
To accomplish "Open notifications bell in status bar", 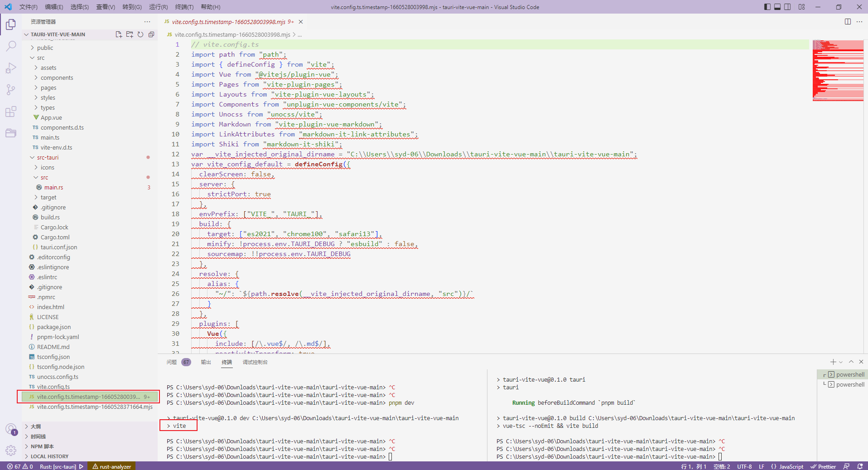I will click(x=860, y=466).
